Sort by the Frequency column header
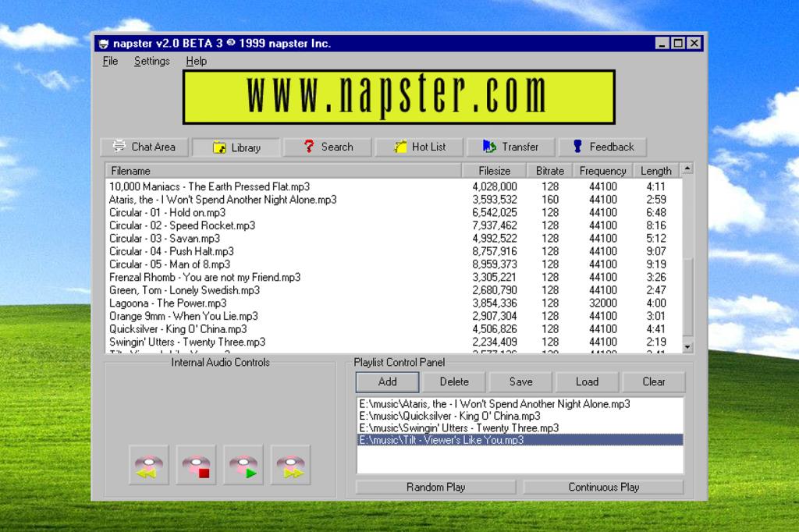This screenshot has width=799, height=532. tap(603, 171)
